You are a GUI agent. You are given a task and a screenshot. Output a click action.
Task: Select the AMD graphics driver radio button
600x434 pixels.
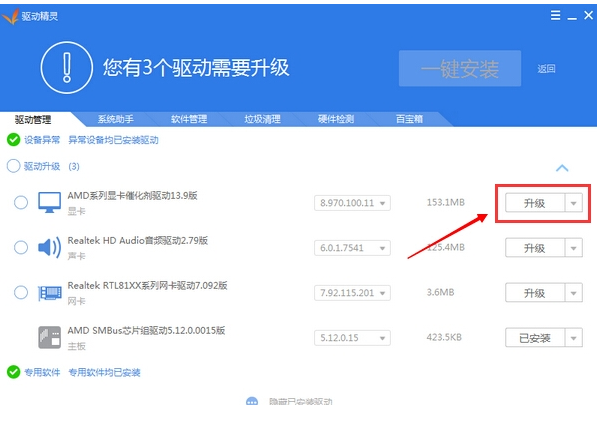(21, 203)
